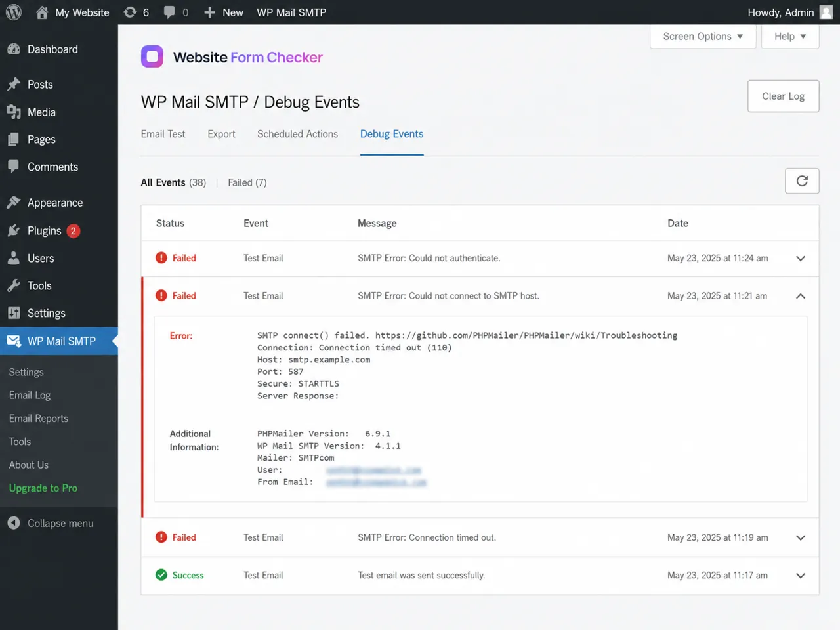Click the plus icon next to New

click(x=209, y=12)
